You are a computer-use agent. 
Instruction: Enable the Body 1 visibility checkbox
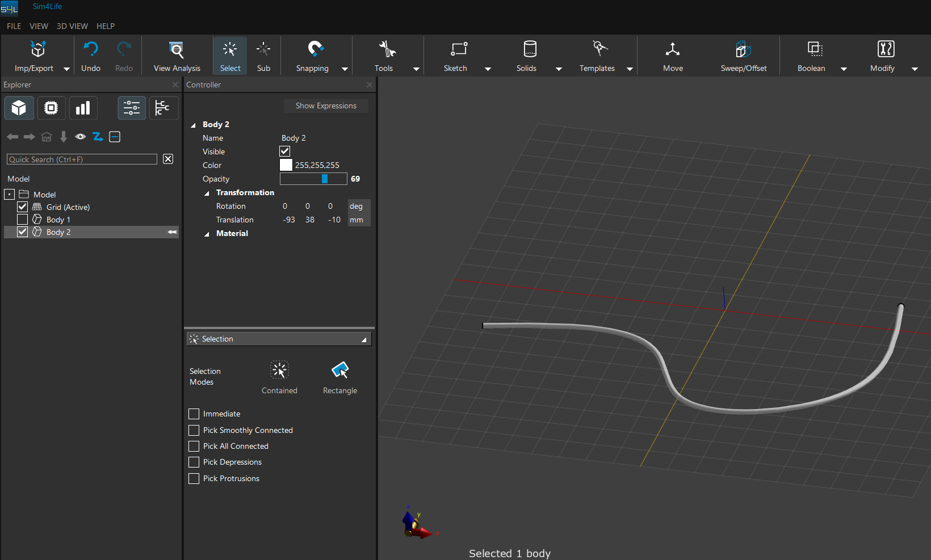(x=23, y=220)
